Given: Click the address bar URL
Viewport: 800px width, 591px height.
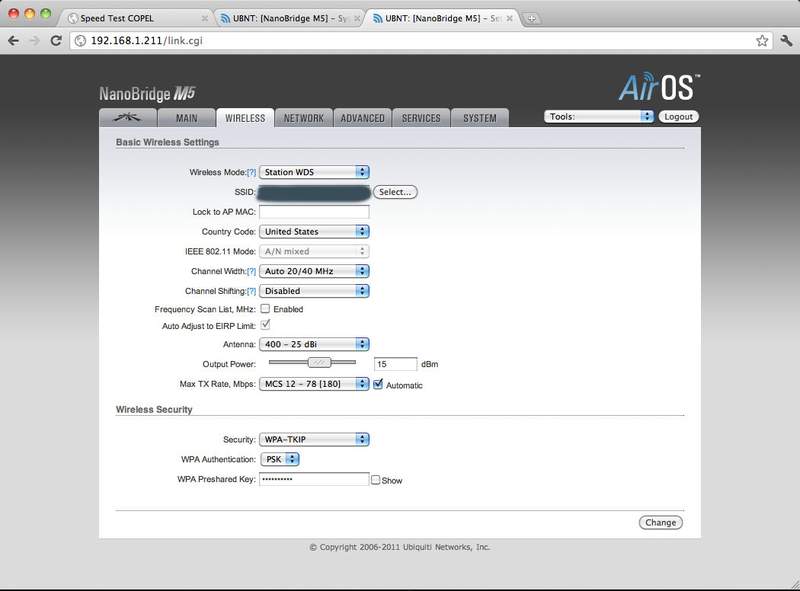Looking at the screenshot, I should click(146, 41).
